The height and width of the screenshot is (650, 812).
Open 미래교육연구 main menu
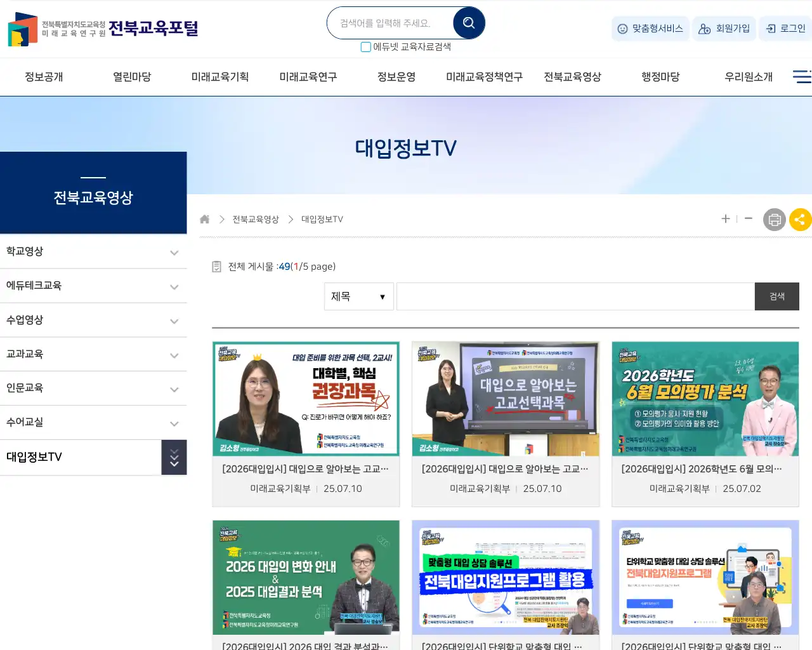(308, 77)
